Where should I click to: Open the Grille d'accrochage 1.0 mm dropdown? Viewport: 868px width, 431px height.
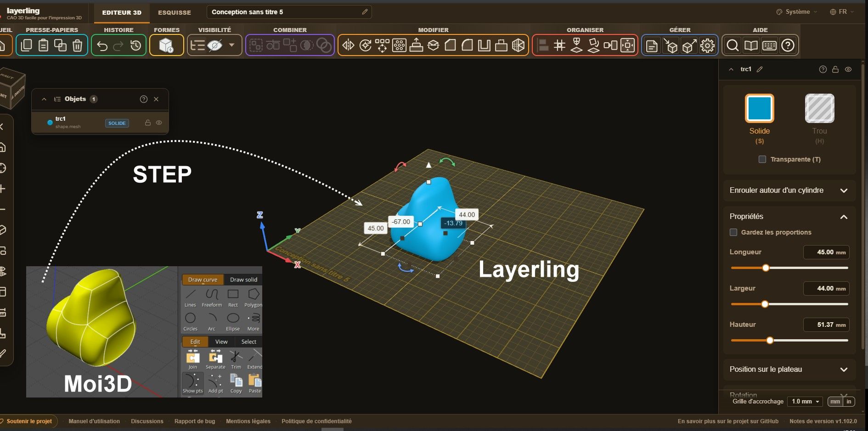805,401
